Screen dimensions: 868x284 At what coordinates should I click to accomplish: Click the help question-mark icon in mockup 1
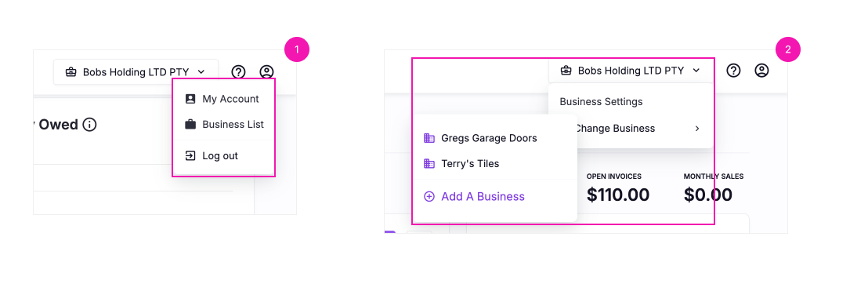(x=239, y=71)
